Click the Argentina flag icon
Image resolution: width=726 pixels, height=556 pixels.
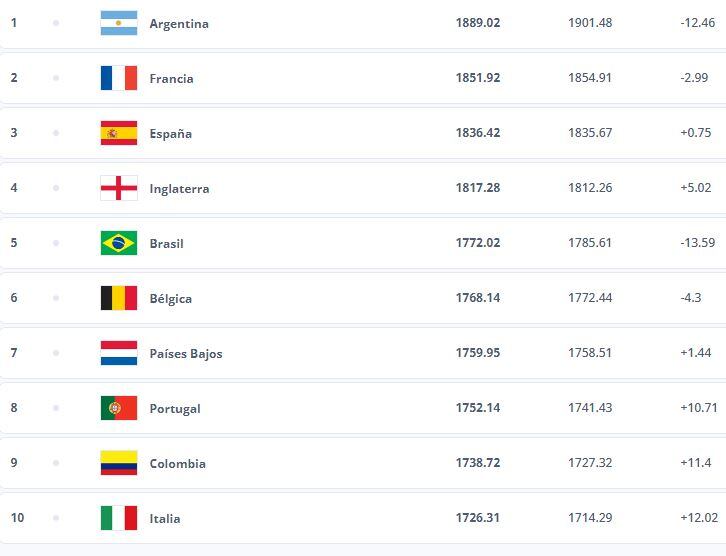click(119, 23)
